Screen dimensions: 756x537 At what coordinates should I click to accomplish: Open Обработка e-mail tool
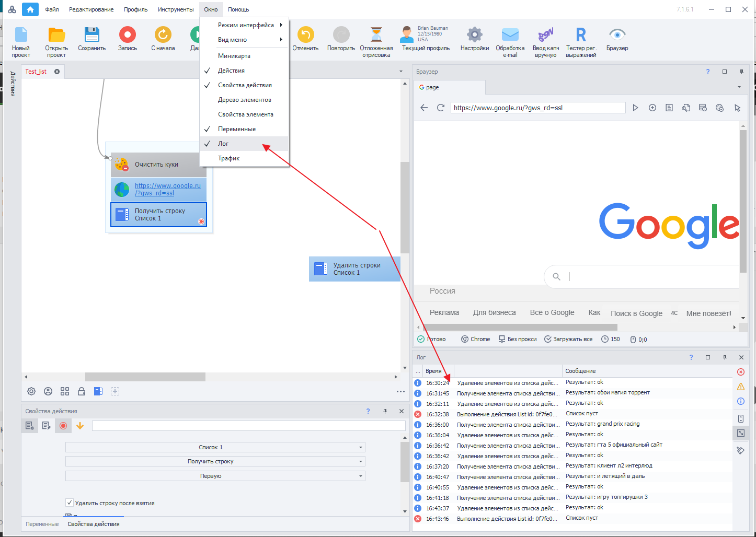tap(510, 42)
